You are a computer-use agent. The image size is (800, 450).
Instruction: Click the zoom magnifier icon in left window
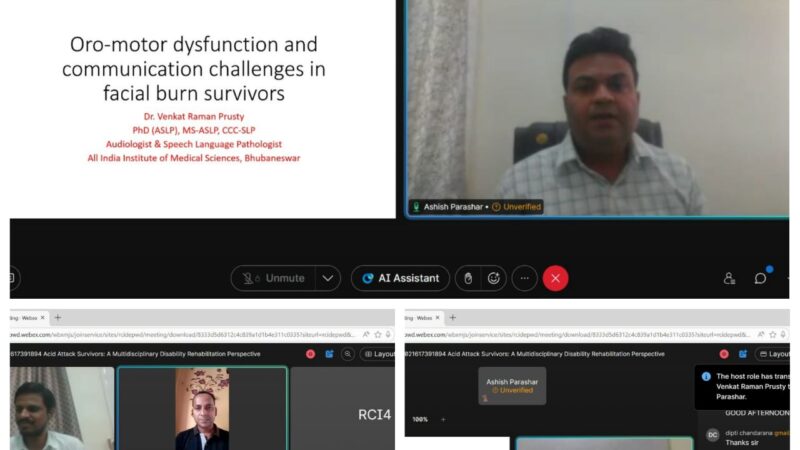coord(347,354)
